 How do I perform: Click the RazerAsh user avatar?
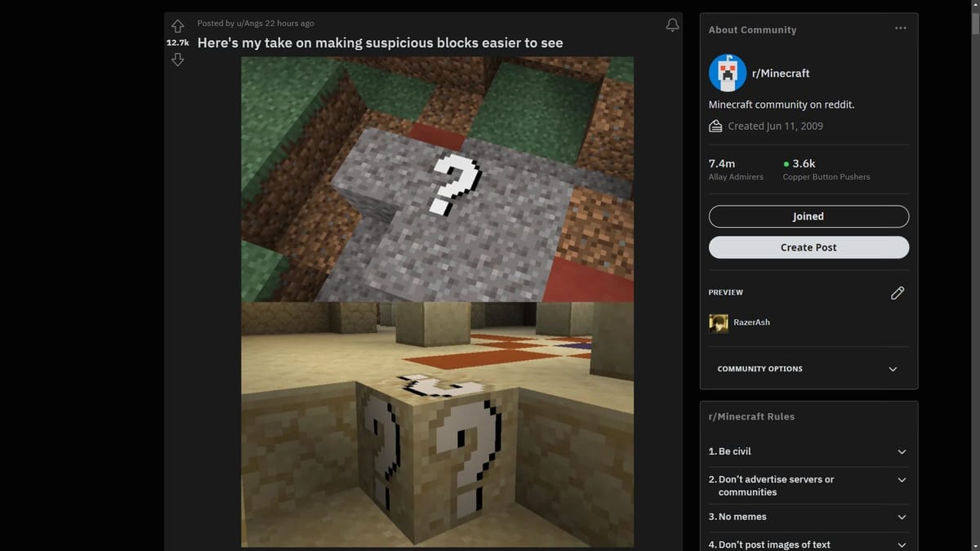point(717,322)
